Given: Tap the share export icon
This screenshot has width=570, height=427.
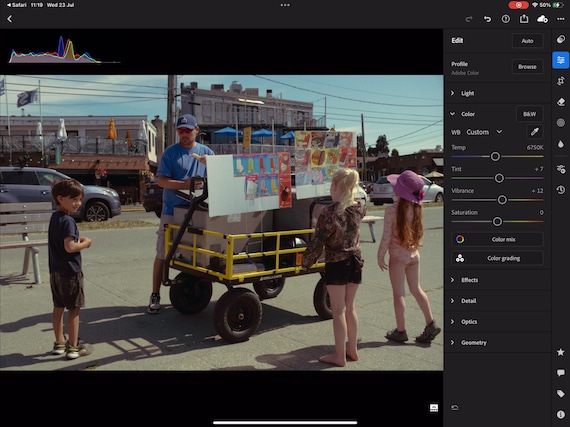Looking at the screenshot, I should click(x=524, y=19).
